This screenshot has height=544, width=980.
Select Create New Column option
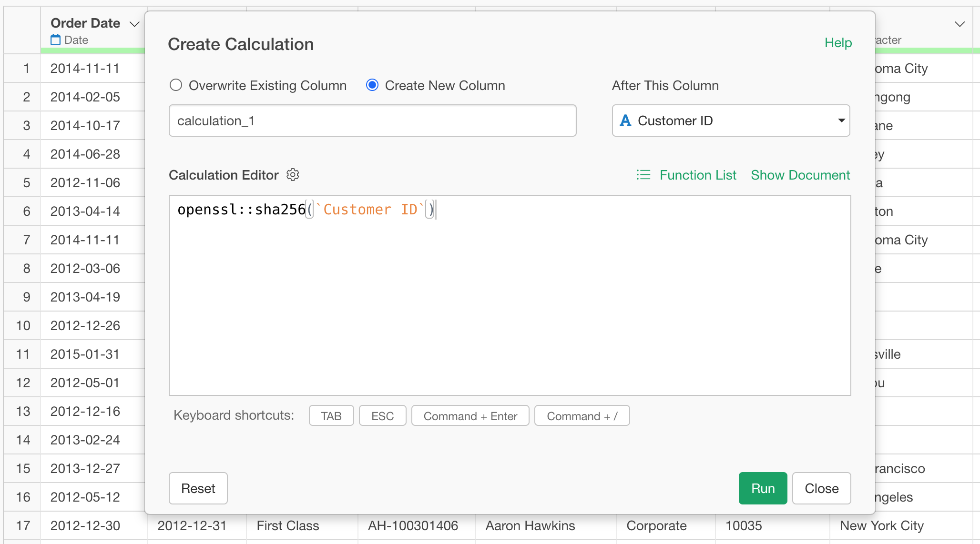coord(372,85)
